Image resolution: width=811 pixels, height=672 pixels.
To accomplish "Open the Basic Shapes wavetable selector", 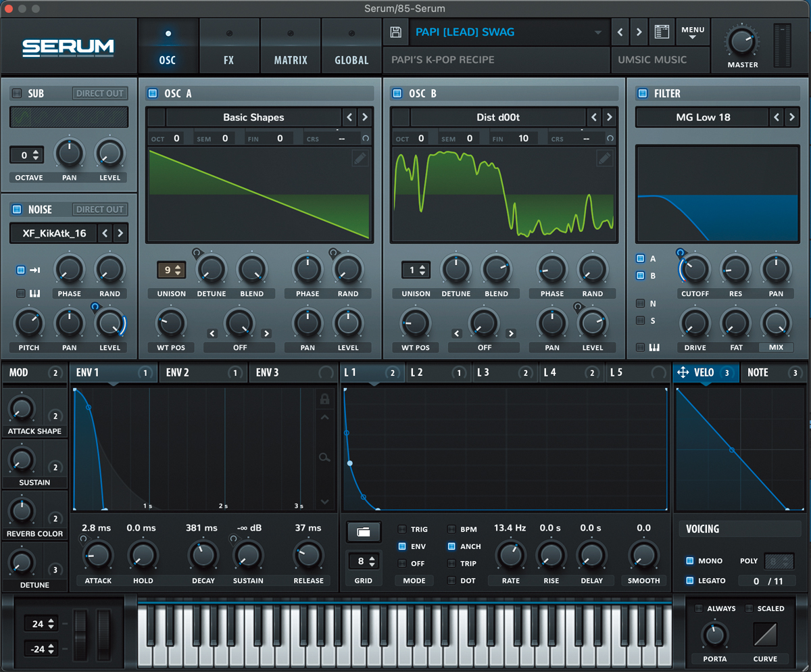I will (x=253, y=117).
